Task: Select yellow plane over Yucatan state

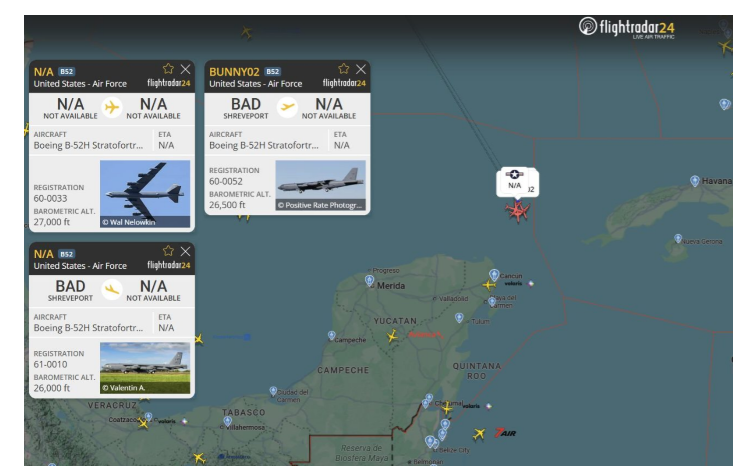Action: coord(392,336)
